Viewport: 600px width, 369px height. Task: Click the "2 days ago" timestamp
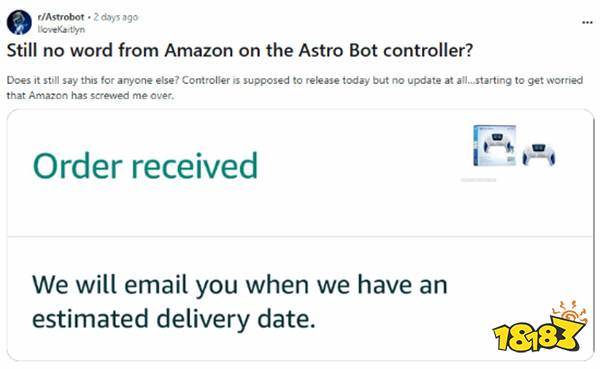click(x=116, y=17)
